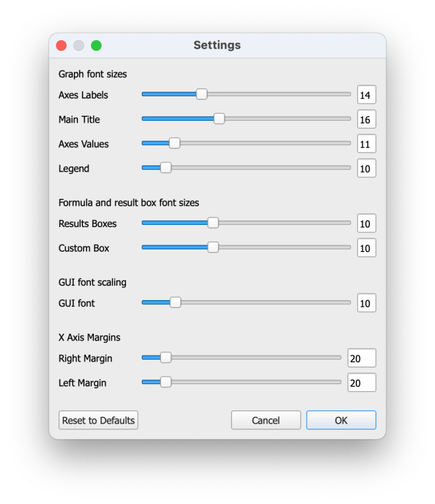This screenshot has height=504, width=435.
Task: Confirm settings with the OK button
Action: coord(341,420)
